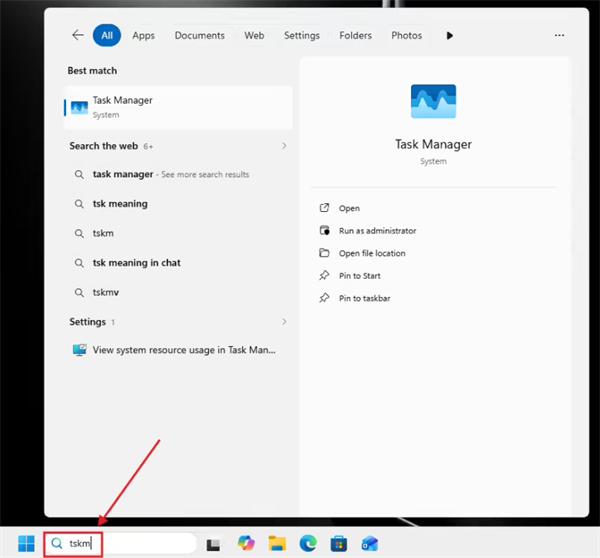Image resolution: width=600 pixels, height=558 pixels.
Task: Click the search icon beside 'tskmv'
Action: click(x=79, y=292)
